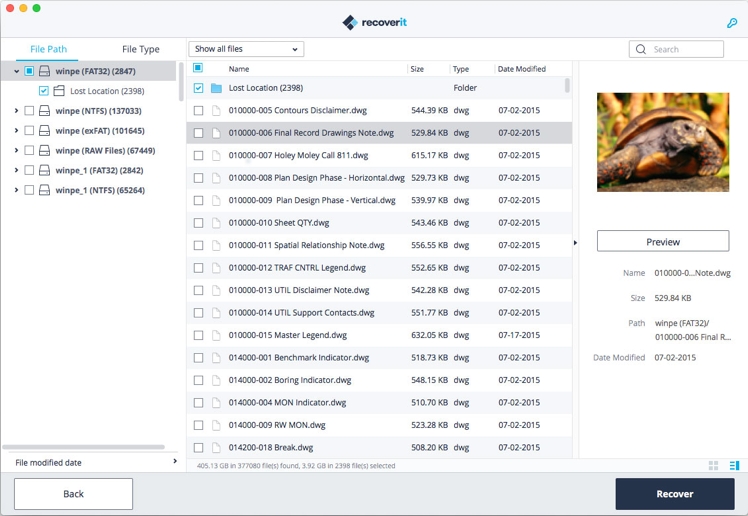Click the Lost Location folder icon in file list
The width and height of the screenshot is (748, 516).
pos(216,88)
